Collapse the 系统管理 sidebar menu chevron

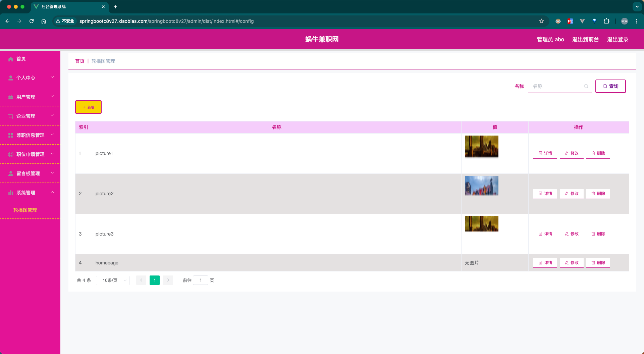pyautogui.click(x=52, y=192)
